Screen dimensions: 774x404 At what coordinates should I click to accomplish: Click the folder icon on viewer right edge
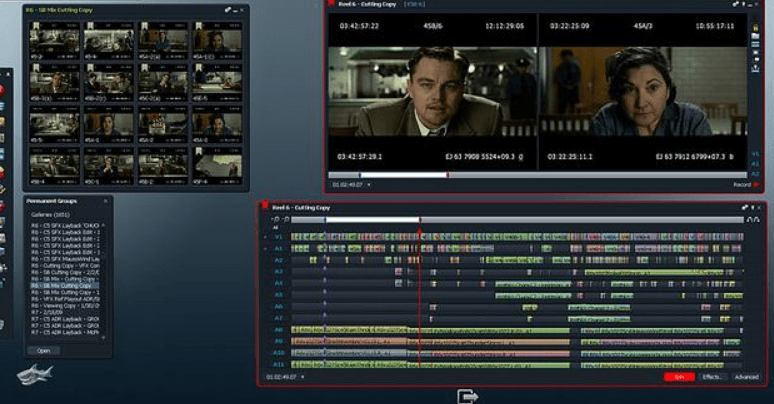coord(755,36)
